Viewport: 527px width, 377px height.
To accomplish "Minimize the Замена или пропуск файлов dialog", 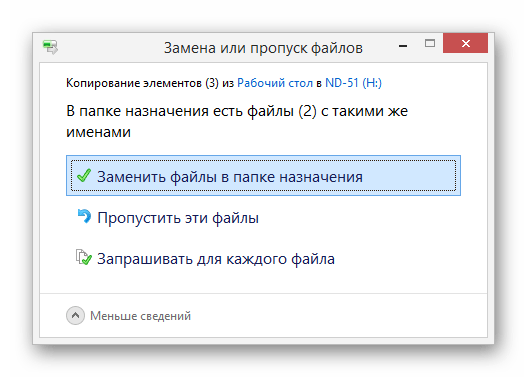I will 403,46.
